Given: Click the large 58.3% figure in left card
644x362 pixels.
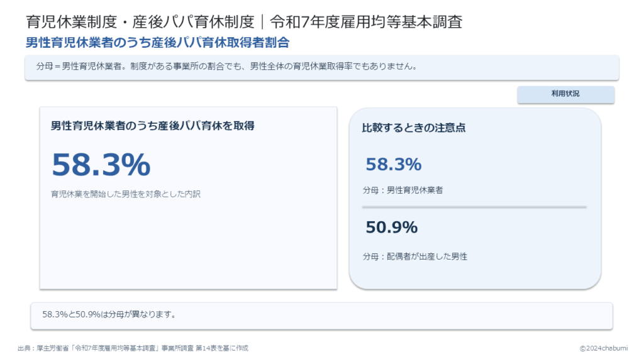Looking at the screenshot, I should pos(101,165).
